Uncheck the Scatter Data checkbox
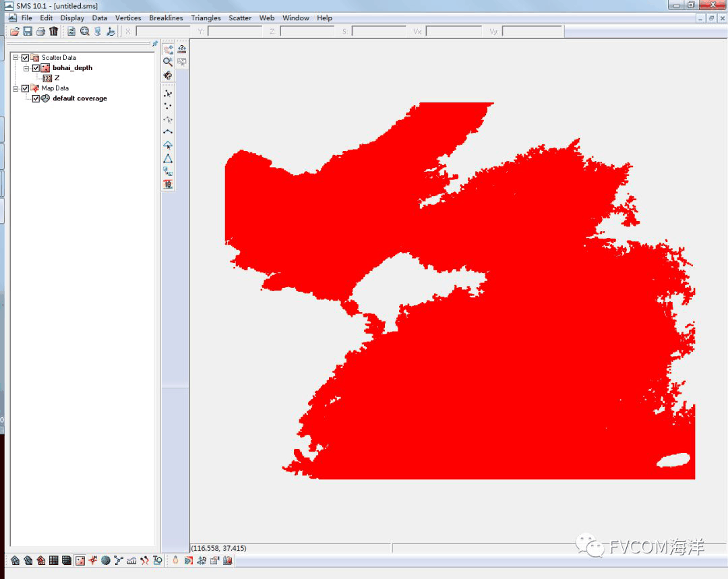This screenshot has height=579, width=728. click(x=26, y=58)
